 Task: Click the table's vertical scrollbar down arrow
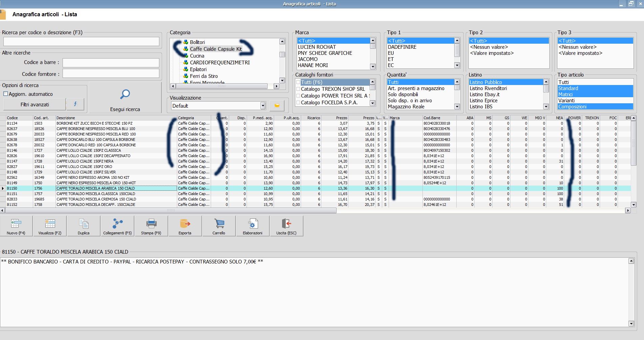click(x=634, y=205)
